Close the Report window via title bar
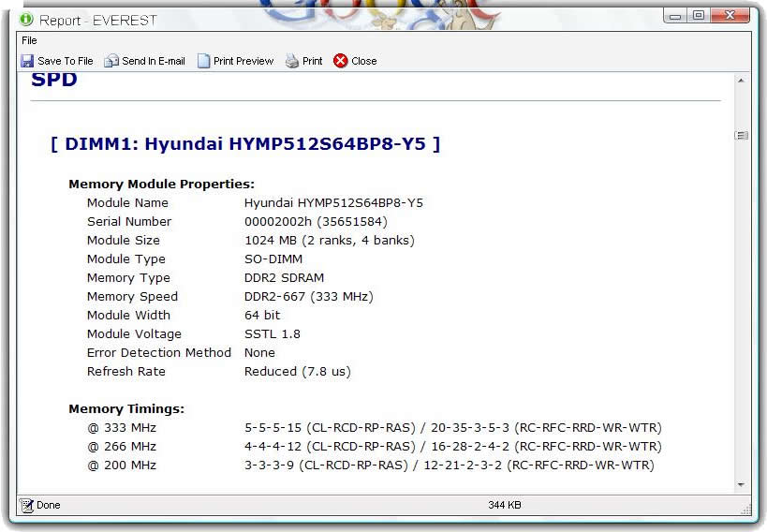767x532 pixels. pyautogui.click(x=730, y=16)
